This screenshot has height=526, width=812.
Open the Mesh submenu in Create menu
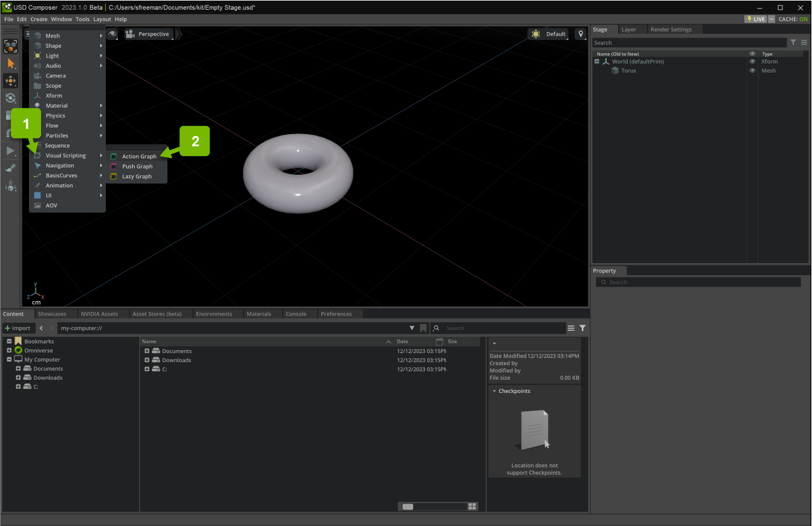point(68,36)
